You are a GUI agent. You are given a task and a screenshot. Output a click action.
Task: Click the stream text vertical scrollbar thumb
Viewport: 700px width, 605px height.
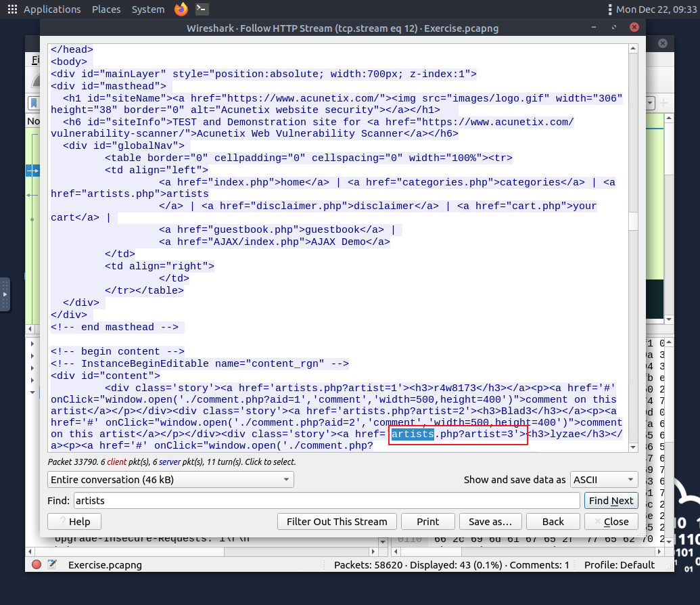point(632,221)
